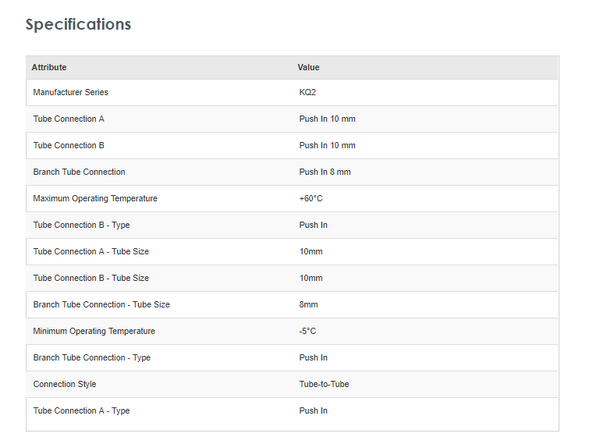Screen dimensions: 600x444
Task: Click the Value column header
Action: (309, 67)
